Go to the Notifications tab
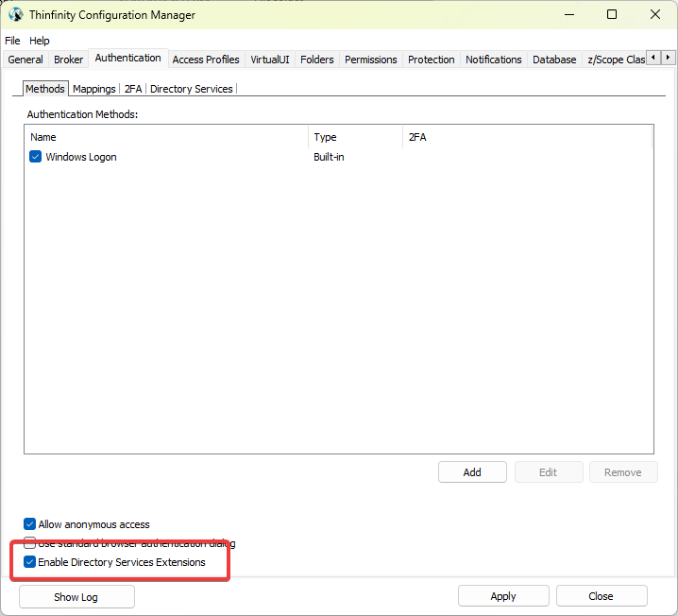Screen dimensions: 678x616 [493, 60]
